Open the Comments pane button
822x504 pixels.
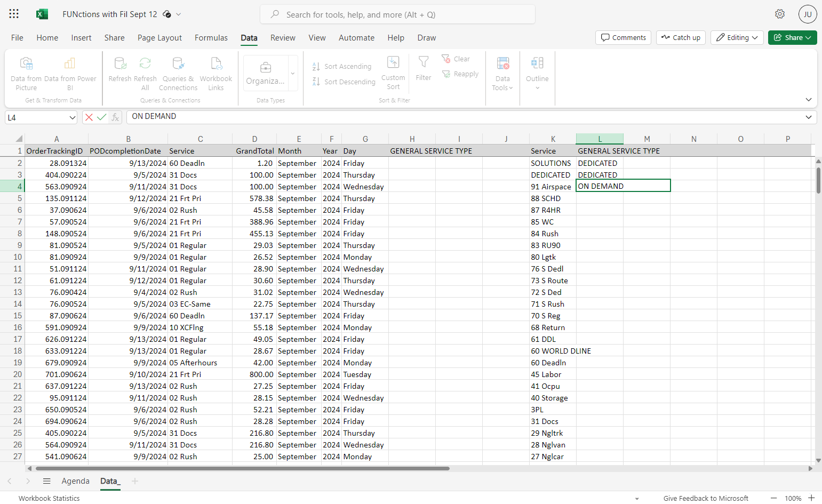tap(623, 37)
